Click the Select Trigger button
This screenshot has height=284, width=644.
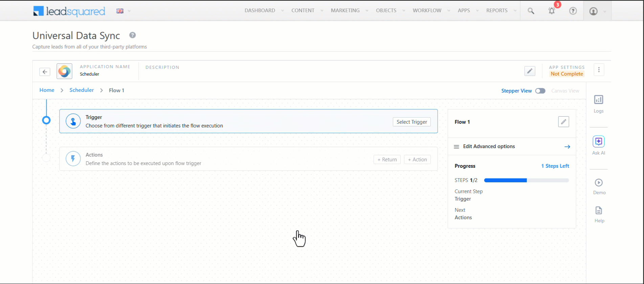[412, 122]
